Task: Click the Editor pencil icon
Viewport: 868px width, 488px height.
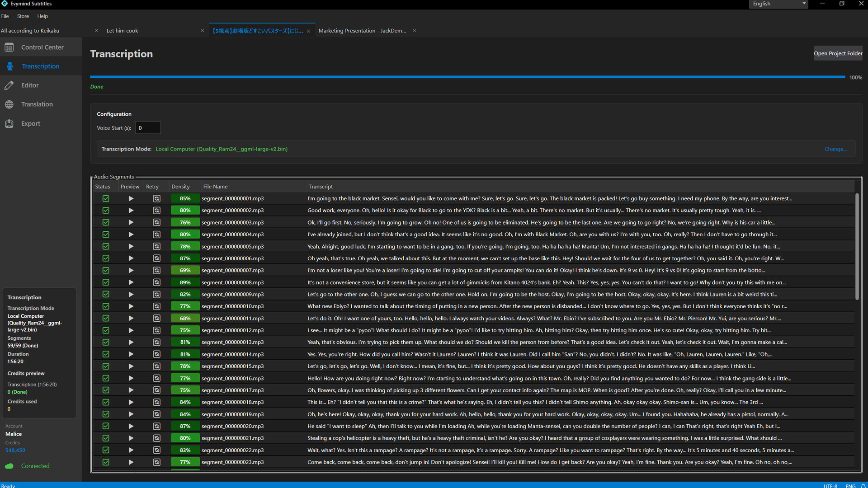Action: point(9,85)
